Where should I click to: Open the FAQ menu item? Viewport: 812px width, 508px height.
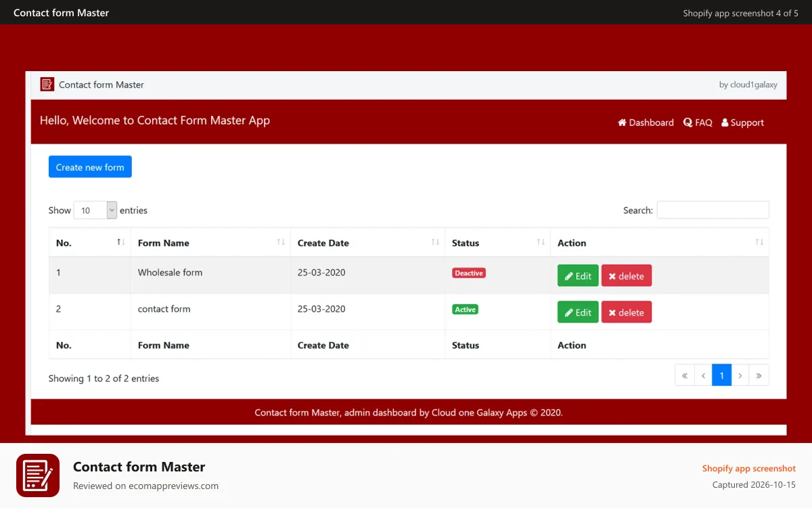click(x=698, y=123)
